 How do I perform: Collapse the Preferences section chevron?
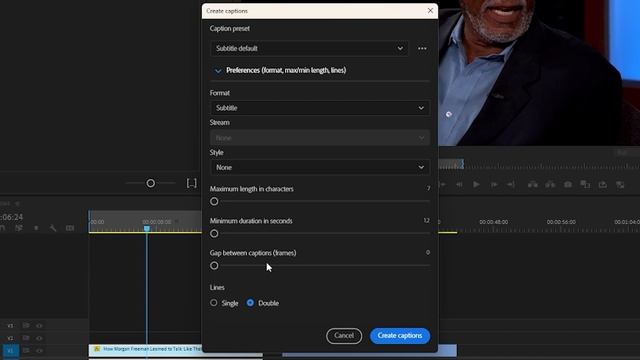[x=218, y=71]
